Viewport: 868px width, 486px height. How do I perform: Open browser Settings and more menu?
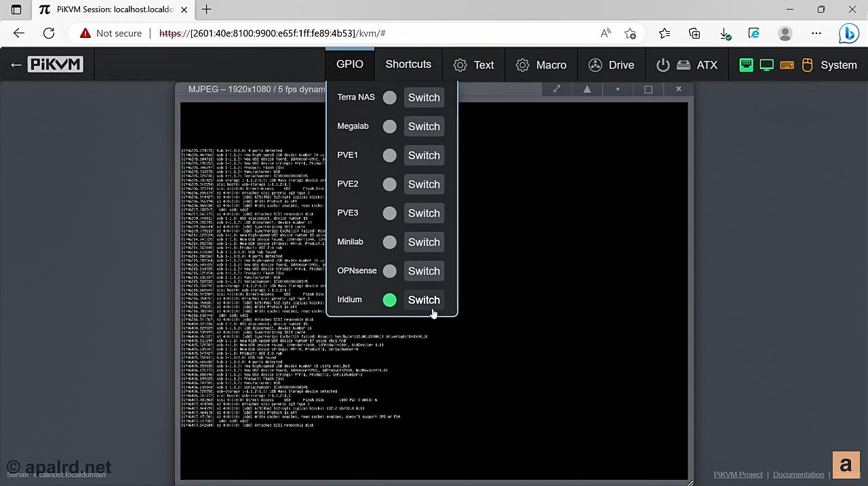click(816, 33)
